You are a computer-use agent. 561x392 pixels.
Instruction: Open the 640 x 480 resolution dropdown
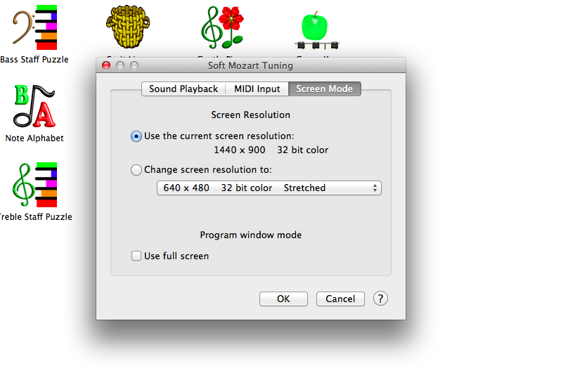click(269, 188)
